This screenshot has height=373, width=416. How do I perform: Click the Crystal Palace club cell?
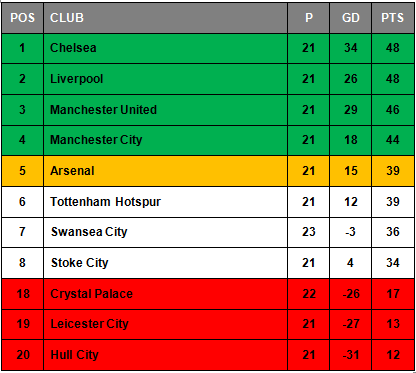click(165, 294)
